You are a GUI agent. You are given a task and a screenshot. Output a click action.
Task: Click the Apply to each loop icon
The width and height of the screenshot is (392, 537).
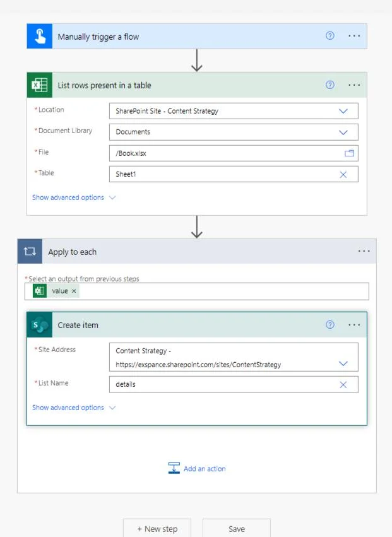[x=30, y=251]
